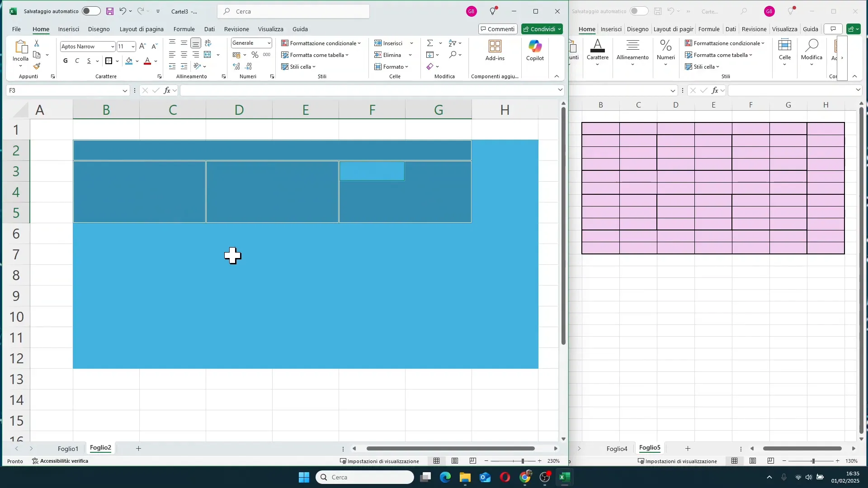
Task: Open the borders dropdown arrow
Action: (118, 61)
